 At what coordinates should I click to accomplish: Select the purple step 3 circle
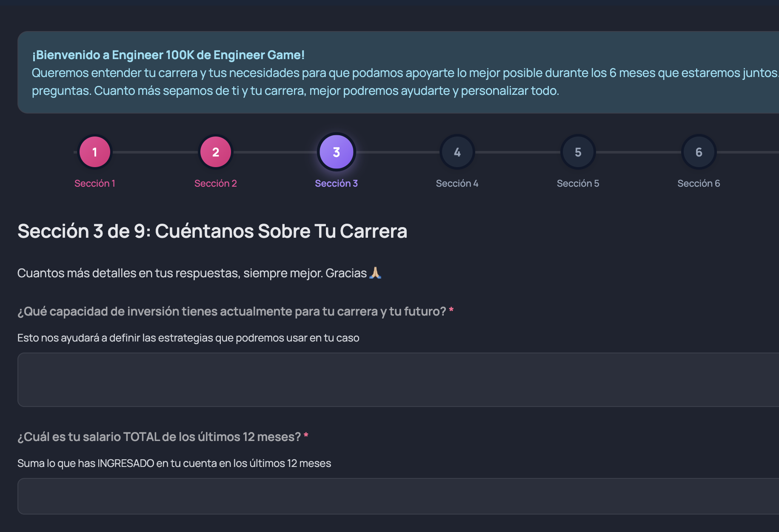[x=336, y=152]
